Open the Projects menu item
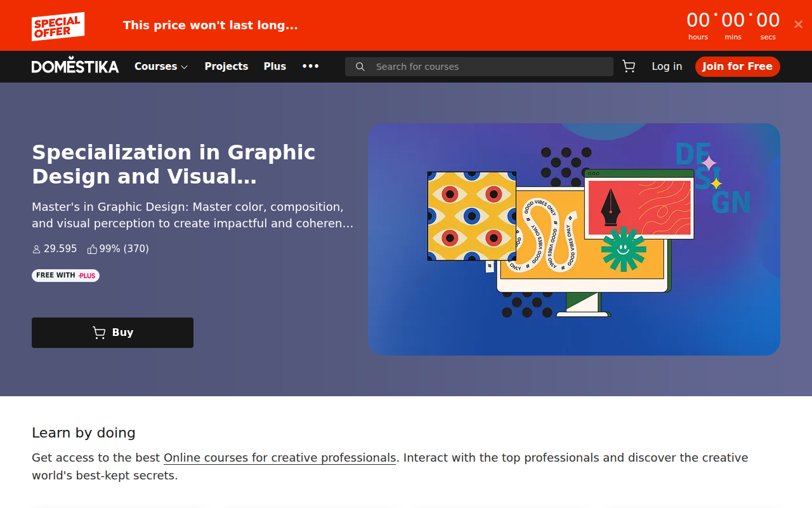 [x=226, y=66]
